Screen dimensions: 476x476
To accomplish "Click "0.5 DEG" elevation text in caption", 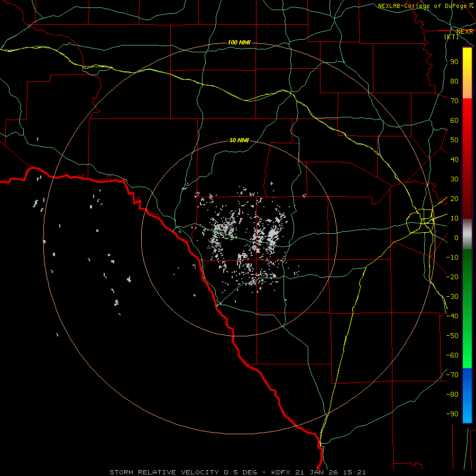I will click(241, 472).
